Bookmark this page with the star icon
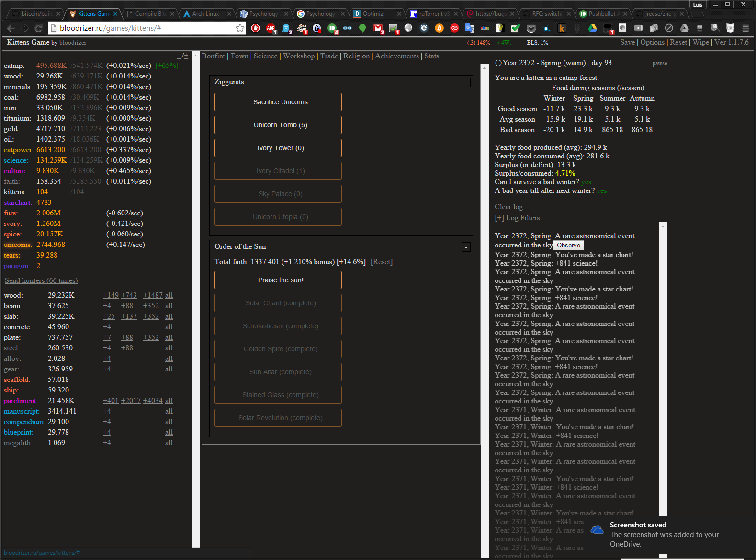Image resolution: width=756 pixels, height=560 pixels. 240,28
